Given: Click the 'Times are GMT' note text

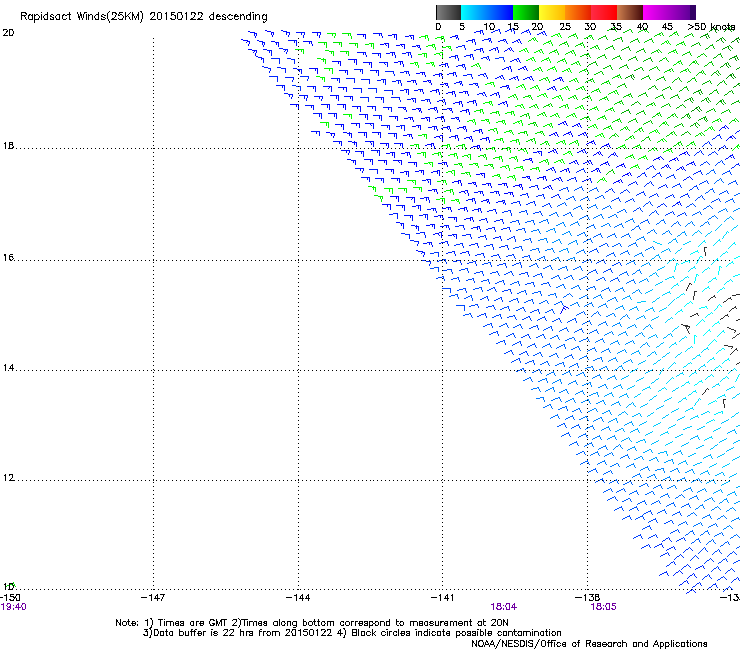Looking at the screenshot, I should click(192, 623).
